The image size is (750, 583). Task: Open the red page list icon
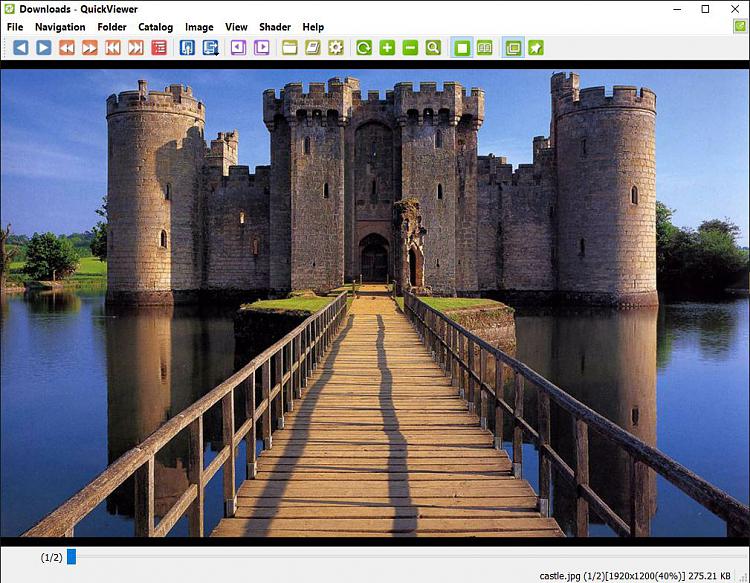(x=159, y=48)
